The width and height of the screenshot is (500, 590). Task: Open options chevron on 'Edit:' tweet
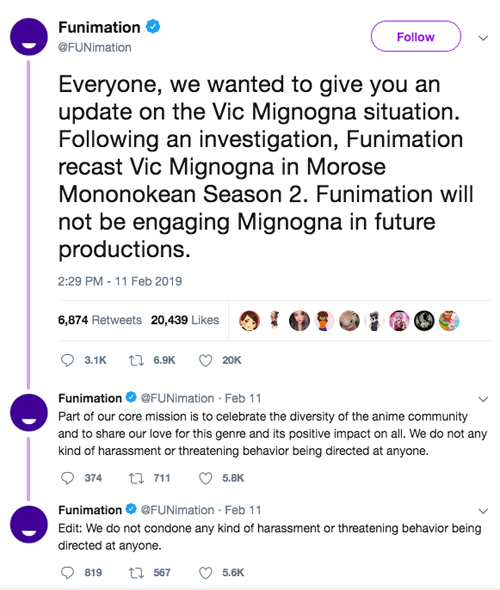coord(483,511)
